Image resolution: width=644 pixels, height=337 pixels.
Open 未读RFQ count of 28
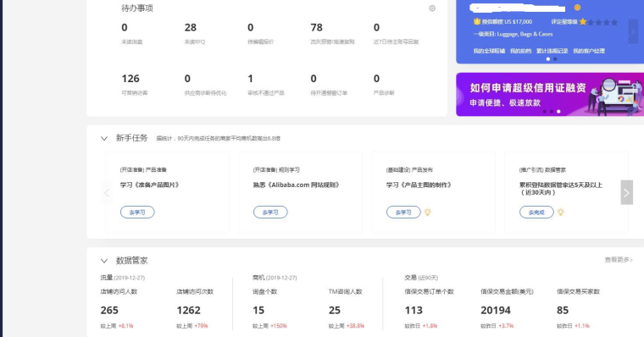(x=190, y=27)
